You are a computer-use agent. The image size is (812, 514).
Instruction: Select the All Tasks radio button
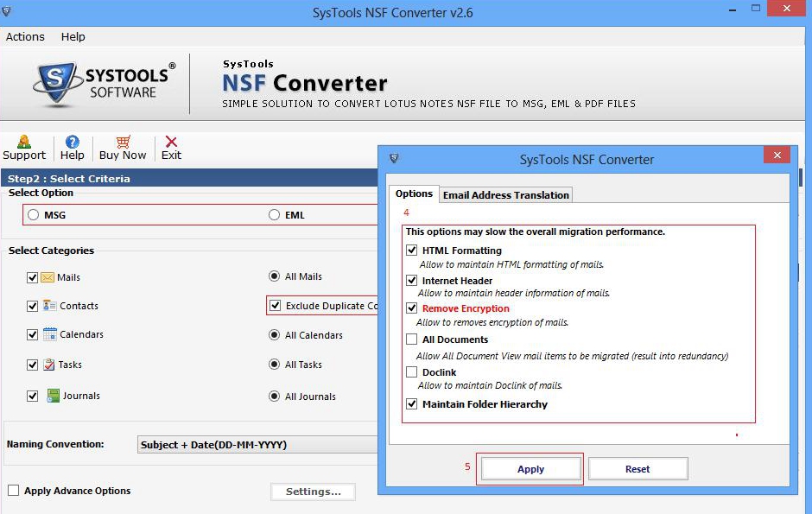coord(274,365)
